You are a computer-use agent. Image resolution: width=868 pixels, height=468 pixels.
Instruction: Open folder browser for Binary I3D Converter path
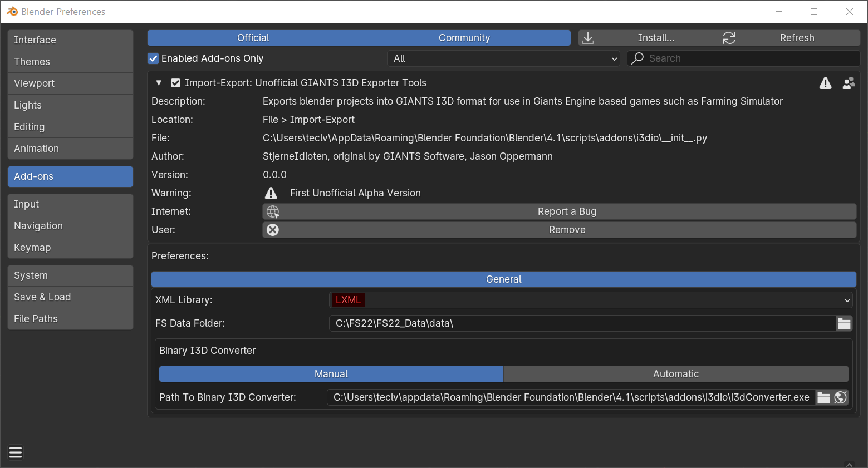823,397
